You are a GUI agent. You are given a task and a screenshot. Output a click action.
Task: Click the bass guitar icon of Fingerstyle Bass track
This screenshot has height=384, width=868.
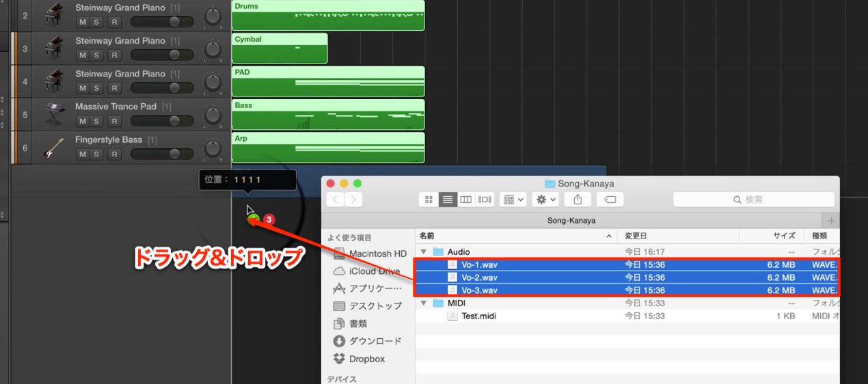tap(53, 147)
